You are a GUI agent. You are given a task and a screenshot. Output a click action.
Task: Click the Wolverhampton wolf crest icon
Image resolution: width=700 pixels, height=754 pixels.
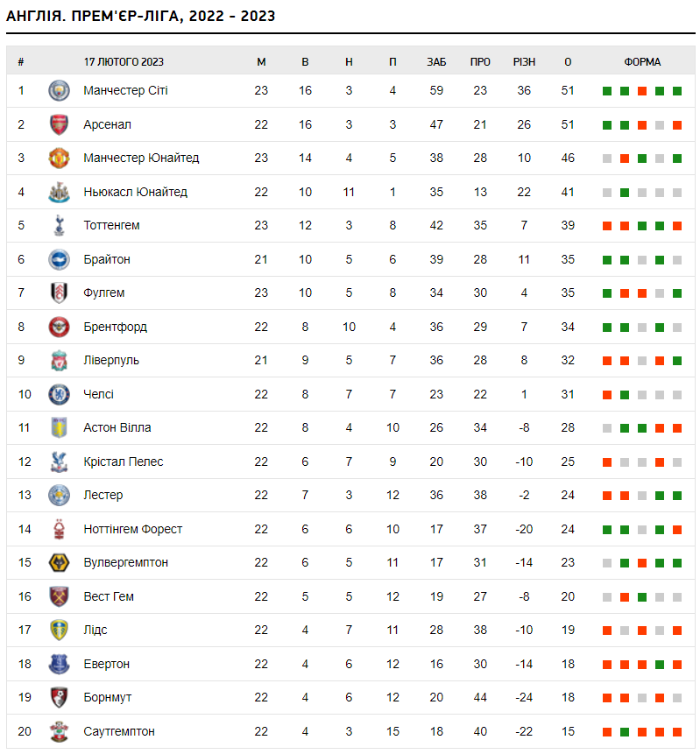(59, 563)
